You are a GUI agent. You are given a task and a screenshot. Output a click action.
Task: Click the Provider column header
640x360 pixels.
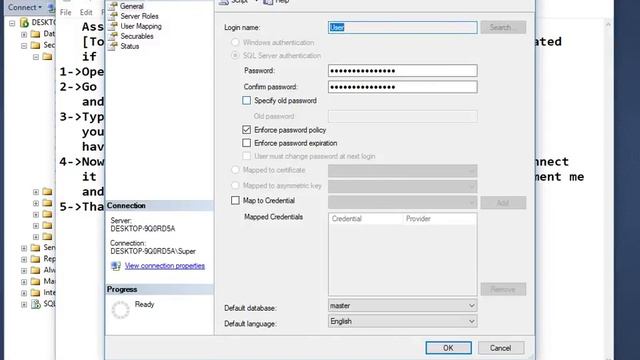(440, 219)
